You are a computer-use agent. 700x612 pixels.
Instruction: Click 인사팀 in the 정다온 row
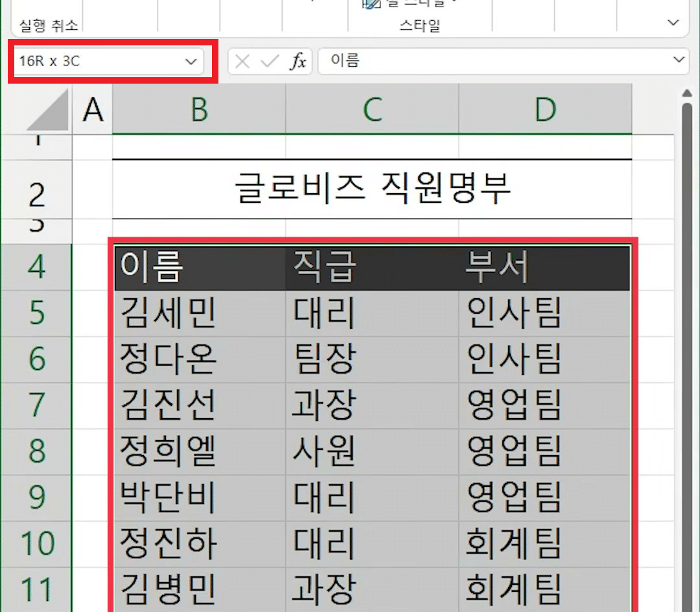coord(545,359)
